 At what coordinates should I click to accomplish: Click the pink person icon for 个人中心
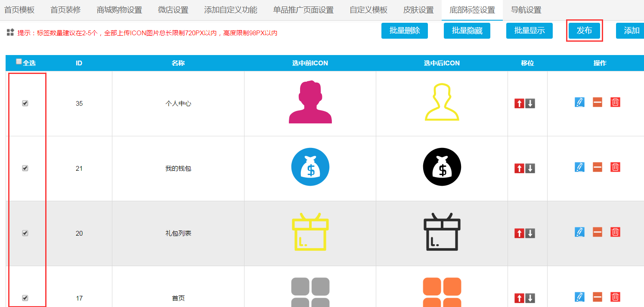point(310,102)
